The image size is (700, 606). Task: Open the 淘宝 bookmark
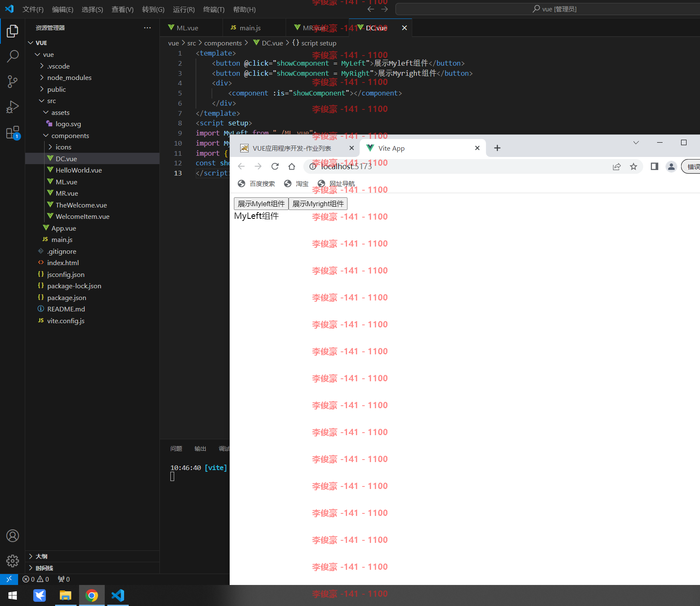[296, 184]
